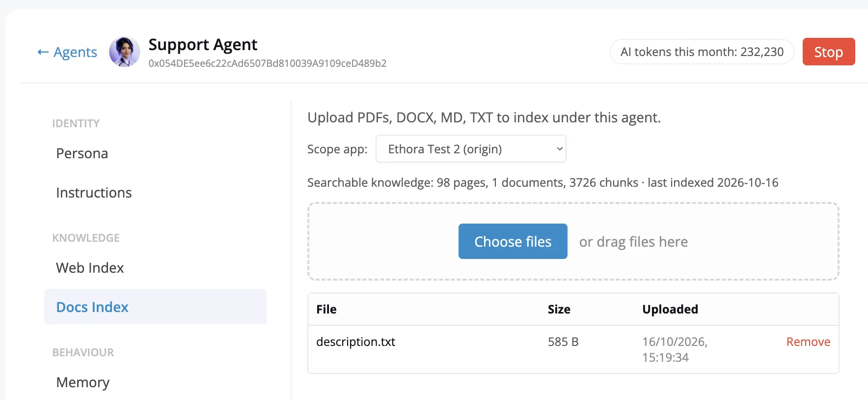The image size is (868, 400).
Task: Click the agent address 0x054DE5ee6c22... text
Action: (x=268, y=63)
